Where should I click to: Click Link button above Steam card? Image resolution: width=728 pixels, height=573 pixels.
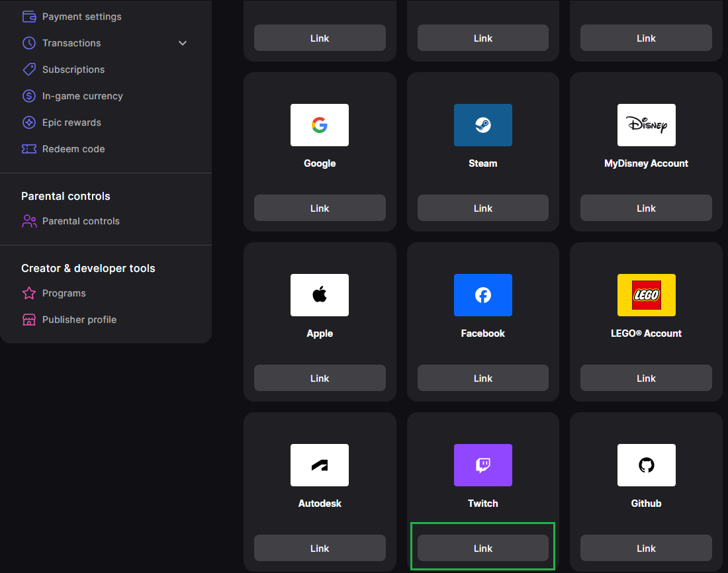483,38
